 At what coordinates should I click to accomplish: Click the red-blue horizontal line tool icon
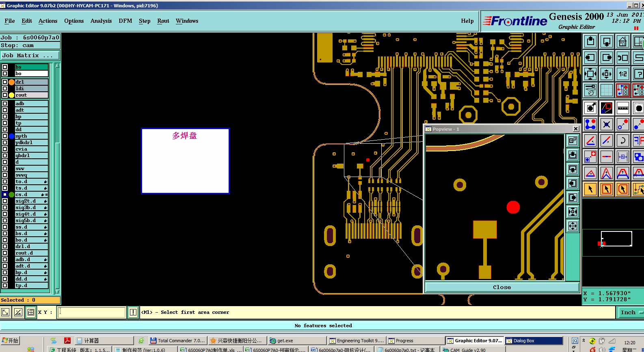[x=607, y=157]
